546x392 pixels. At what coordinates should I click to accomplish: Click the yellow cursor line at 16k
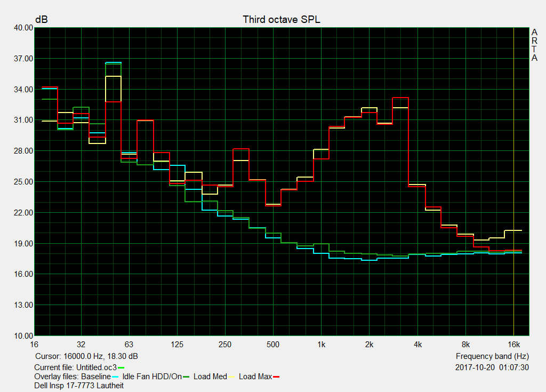[513, 181]
